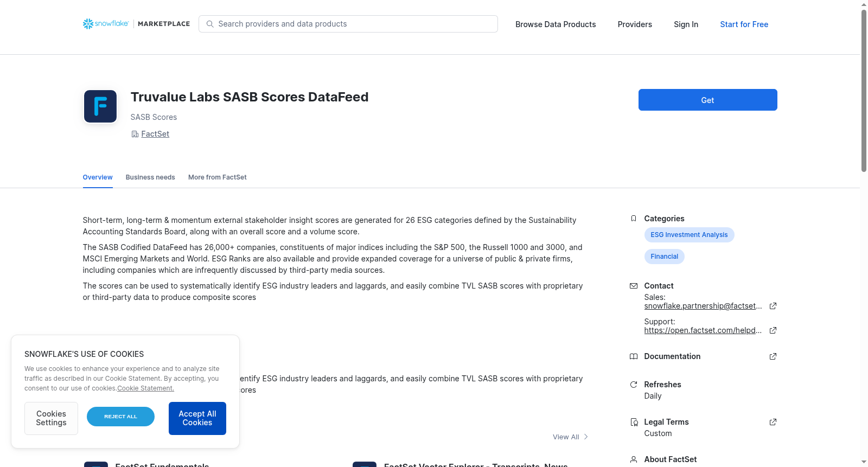Open the snowflake.partnership@factset sales email link
The width and height of the screenshot is (868, 467).
click(703, 306)
